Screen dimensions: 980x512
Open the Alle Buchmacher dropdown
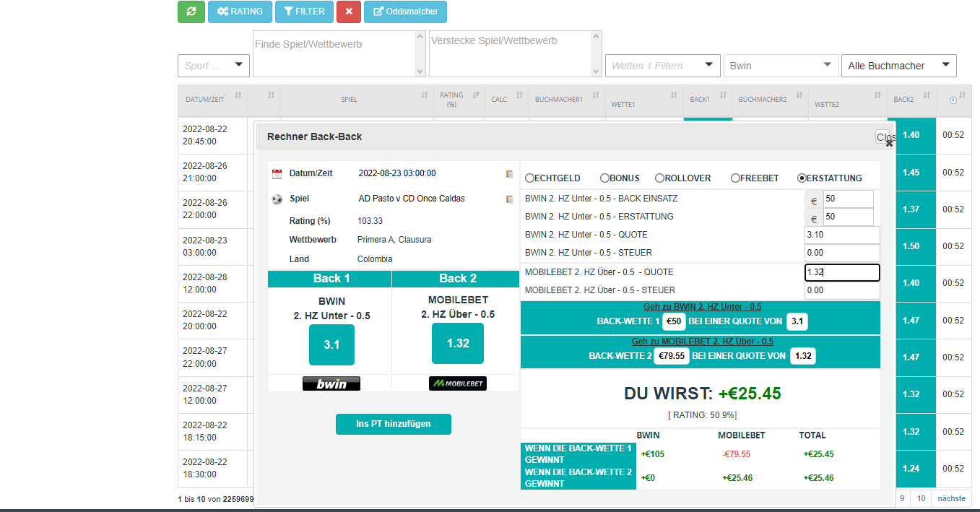click(x=898, y=66)
